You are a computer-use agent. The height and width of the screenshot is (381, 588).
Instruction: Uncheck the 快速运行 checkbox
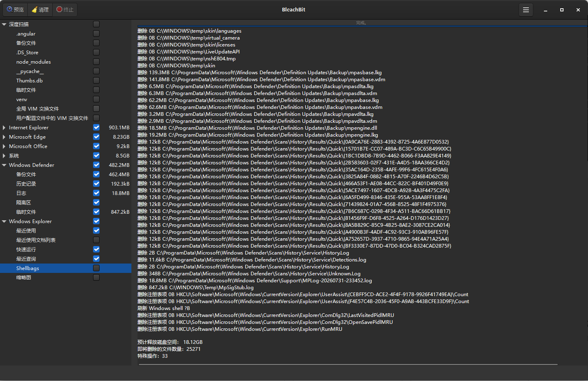coord(96,249)
